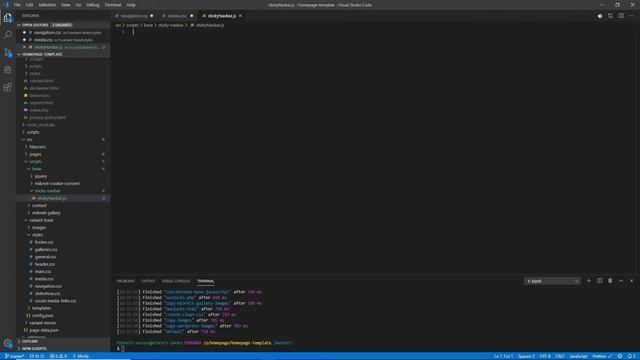This screenshot has height=360, width=640.
Task: Expand the mibreit-gallery folder
Action: (63, 213)
